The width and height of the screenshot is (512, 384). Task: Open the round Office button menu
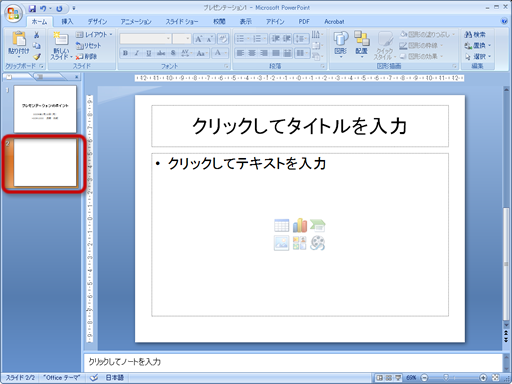click(x=14, y=13)
